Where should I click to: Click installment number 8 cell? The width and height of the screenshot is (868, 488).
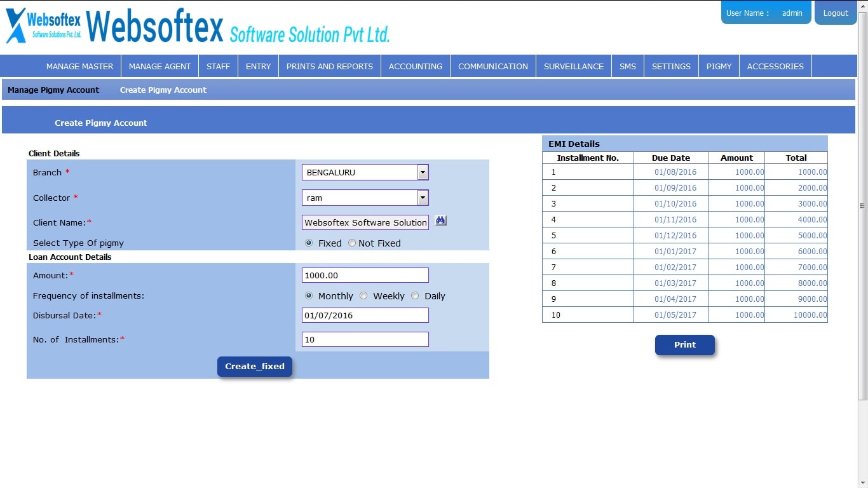click(588, 283)
